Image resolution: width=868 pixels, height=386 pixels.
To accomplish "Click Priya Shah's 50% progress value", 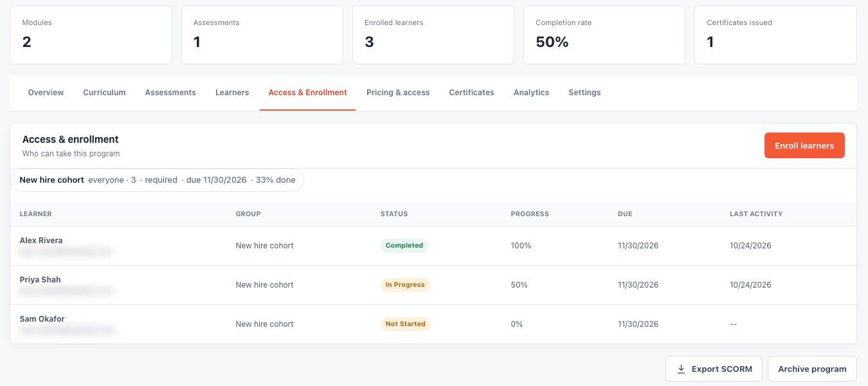I will pyautogui.click(x=520, y=285).
